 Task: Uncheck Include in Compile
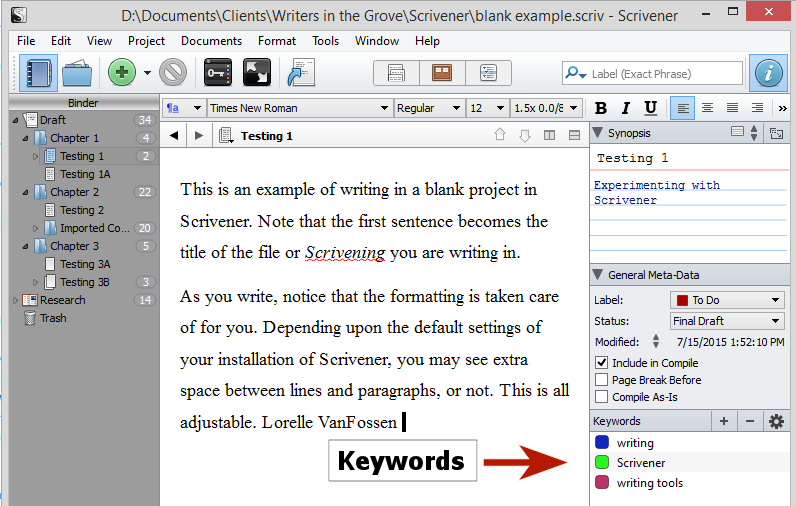601,363
